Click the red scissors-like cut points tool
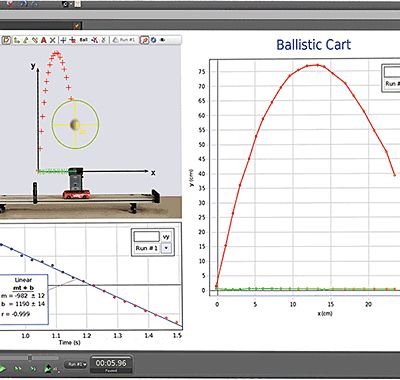This screenshot has width=400, height=380. [95, 40]
